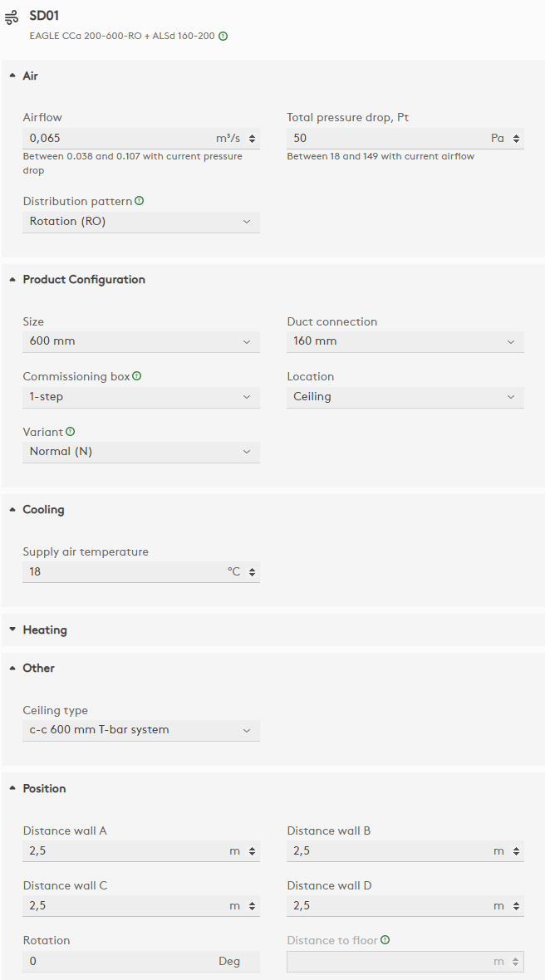
Task: Open the Distribution pattern dropdown
Action: click(x=141, y=222)
